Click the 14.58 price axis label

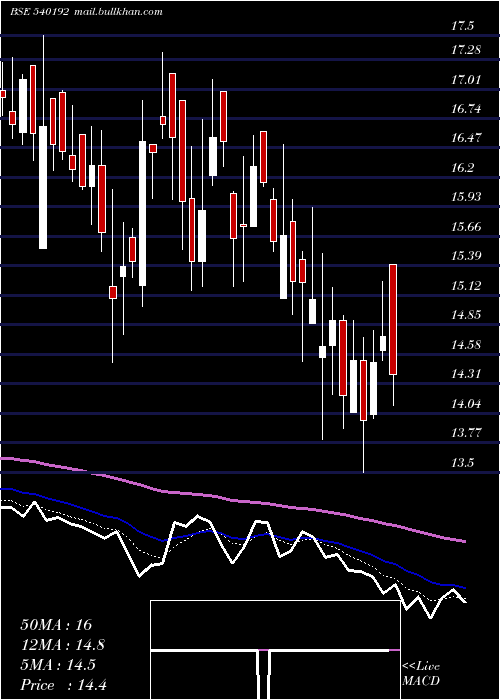(466, 344)
